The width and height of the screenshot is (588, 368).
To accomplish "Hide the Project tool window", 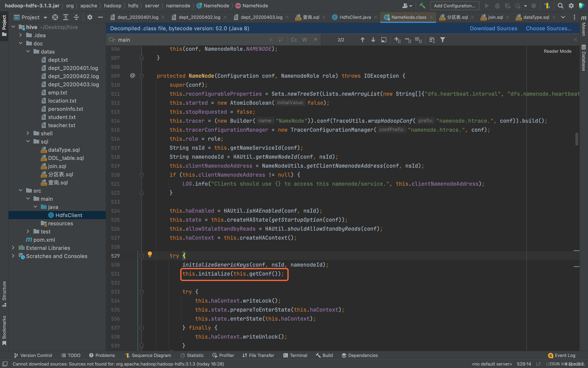I will 100,17.
